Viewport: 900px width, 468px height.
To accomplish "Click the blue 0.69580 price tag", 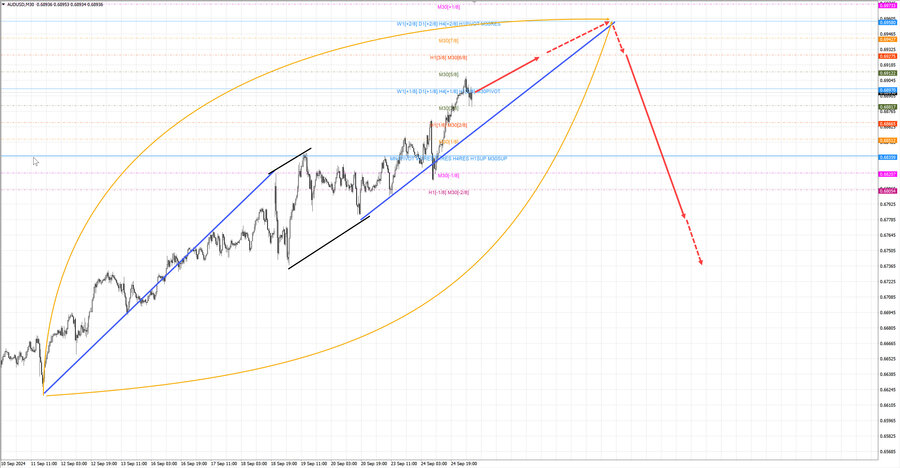I will click(x=888, y=23).
